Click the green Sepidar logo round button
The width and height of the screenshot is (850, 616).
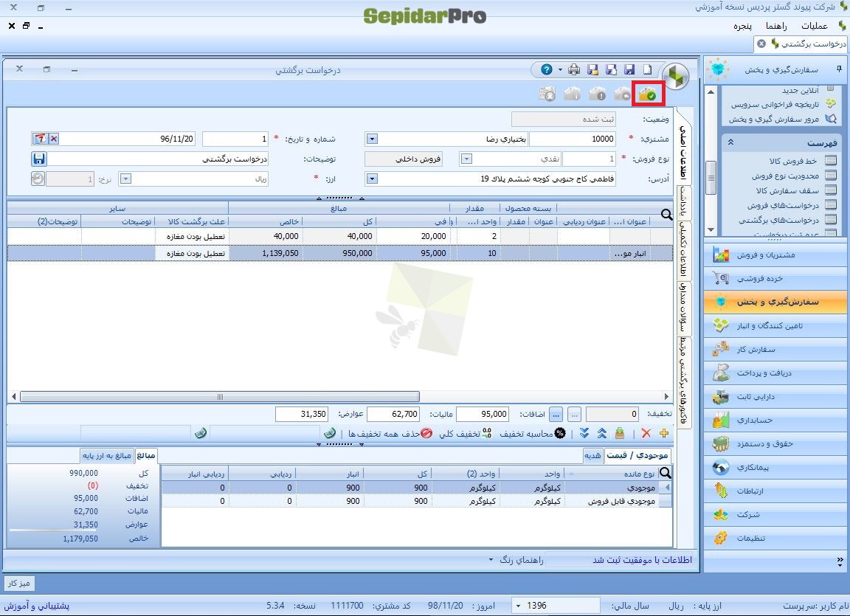[675, 77]
